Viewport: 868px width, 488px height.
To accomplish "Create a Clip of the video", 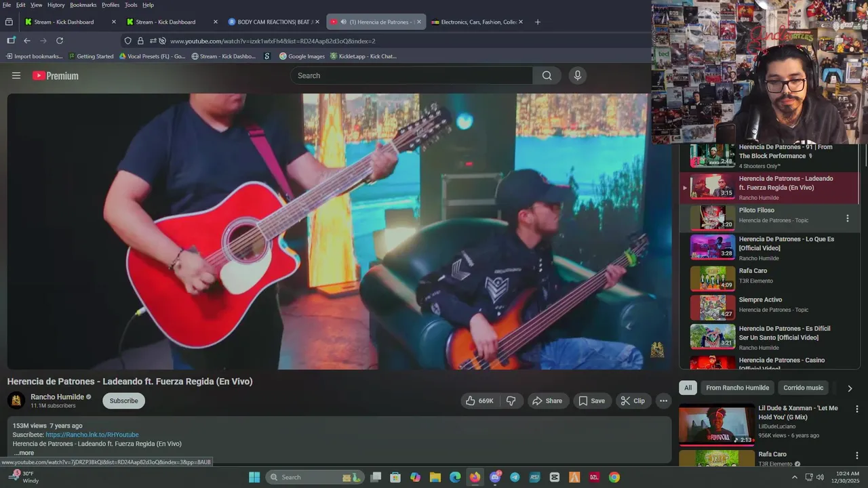I will coord(633,401).
